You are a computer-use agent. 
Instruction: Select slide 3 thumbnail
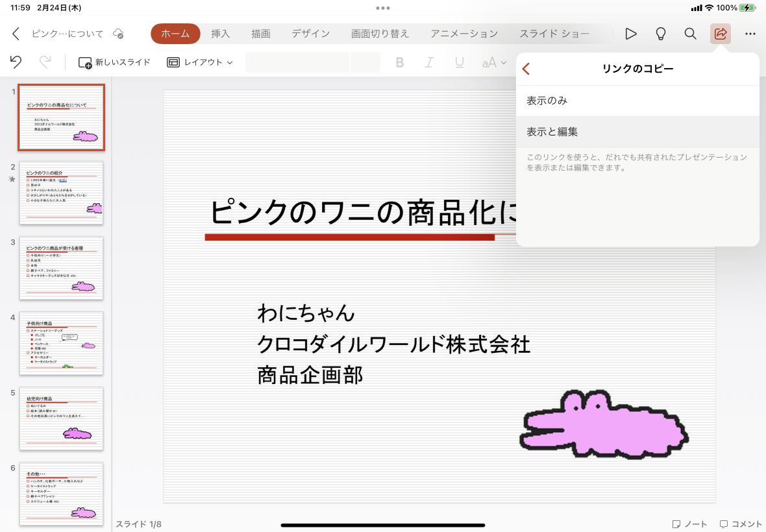point(62,268)
